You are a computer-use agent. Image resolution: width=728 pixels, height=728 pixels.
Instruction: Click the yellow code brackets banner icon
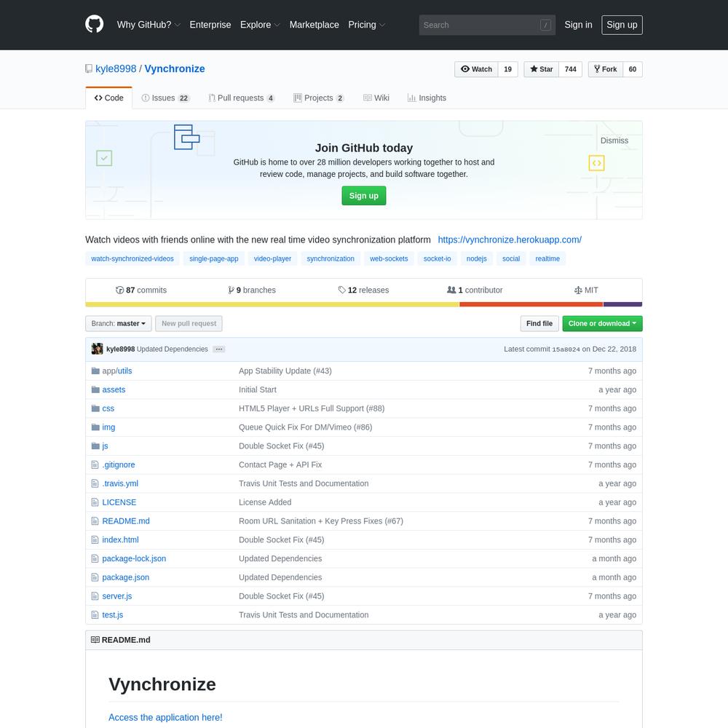point(597,163)
